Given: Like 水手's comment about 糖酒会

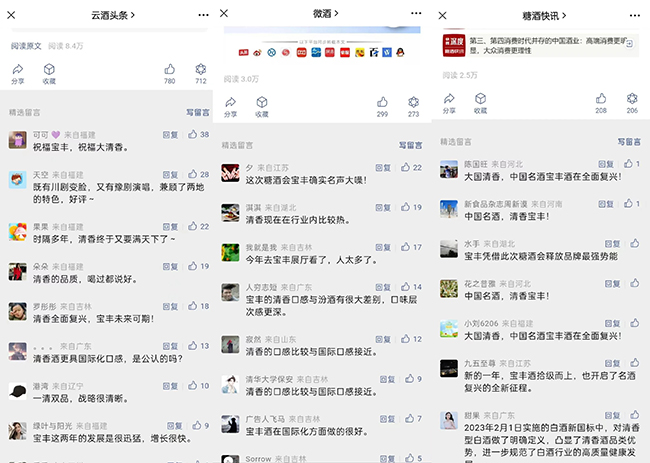Looking at the screenshot, I should click(x=635, y=243).
